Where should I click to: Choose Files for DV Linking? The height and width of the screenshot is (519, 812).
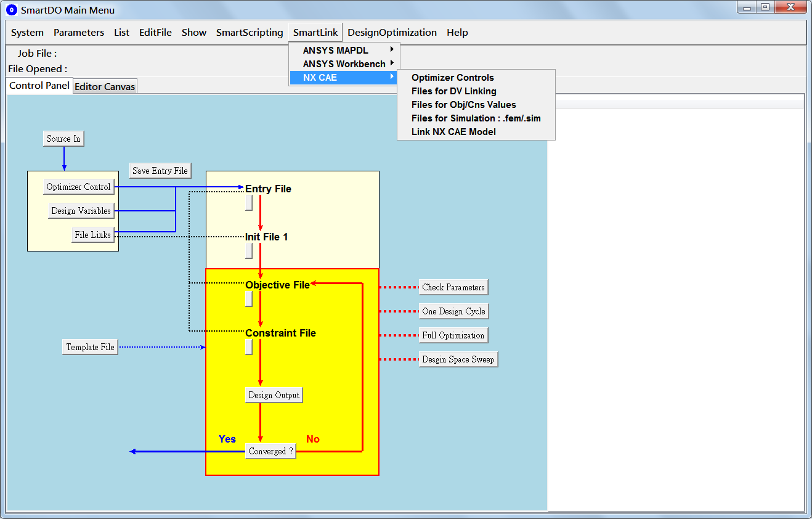454,91
